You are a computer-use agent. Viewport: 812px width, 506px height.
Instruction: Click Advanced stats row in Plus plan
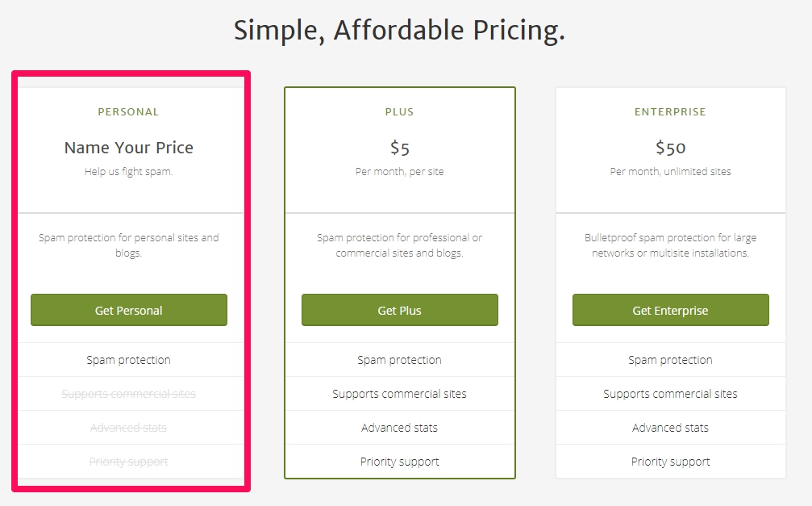click(x=400, y=428)
